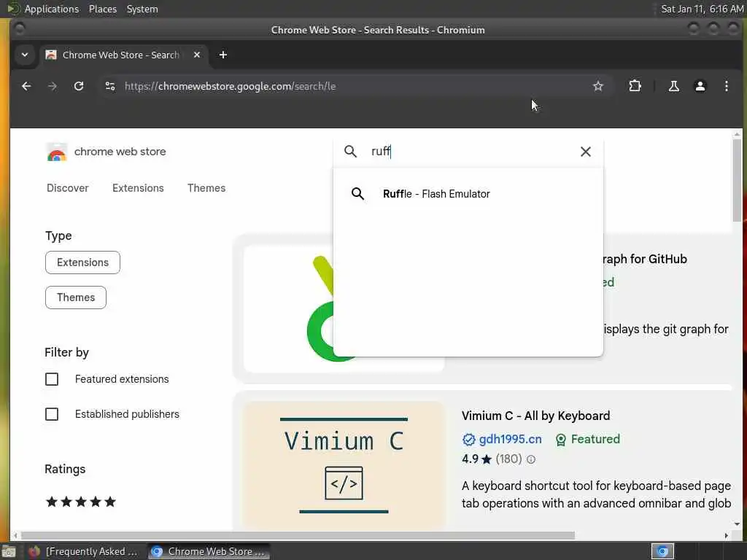Click the scroll-right arrow of horizontal scrollbar

726,535
